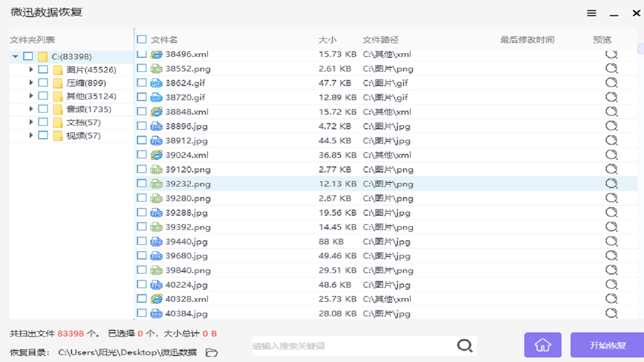Expand the 音频(1735) folder
The image size is (644, 362).
30,109
